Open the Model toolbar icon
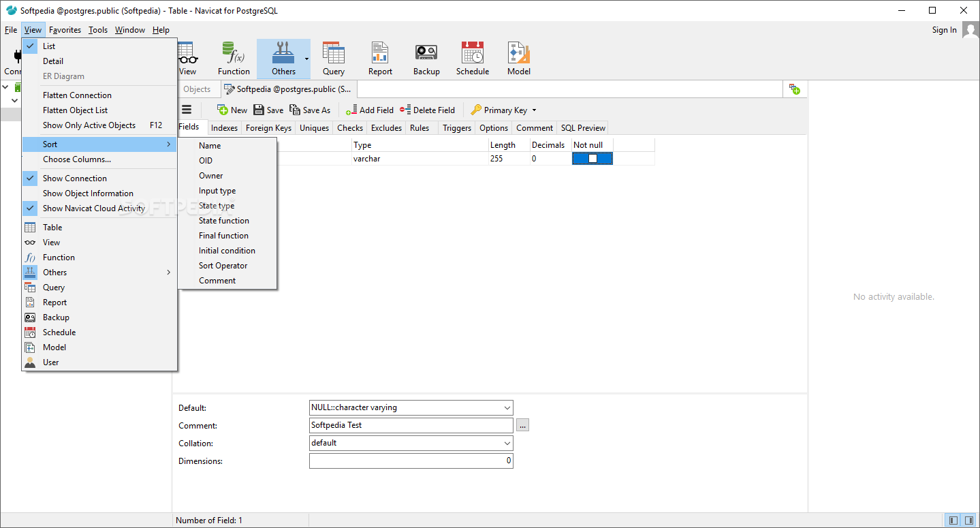 point(519,59)
